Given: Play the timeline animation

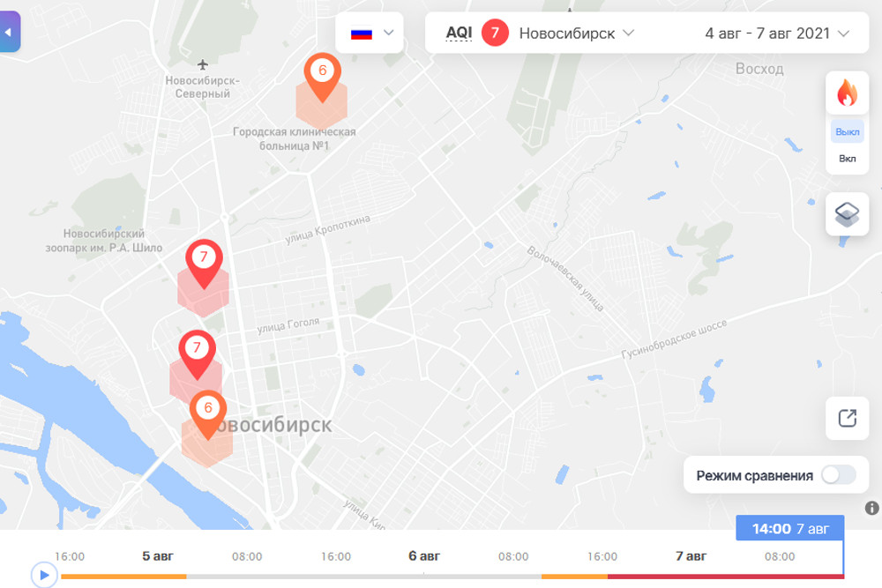Looking at the screenshot, I should [x=44, y=575].
